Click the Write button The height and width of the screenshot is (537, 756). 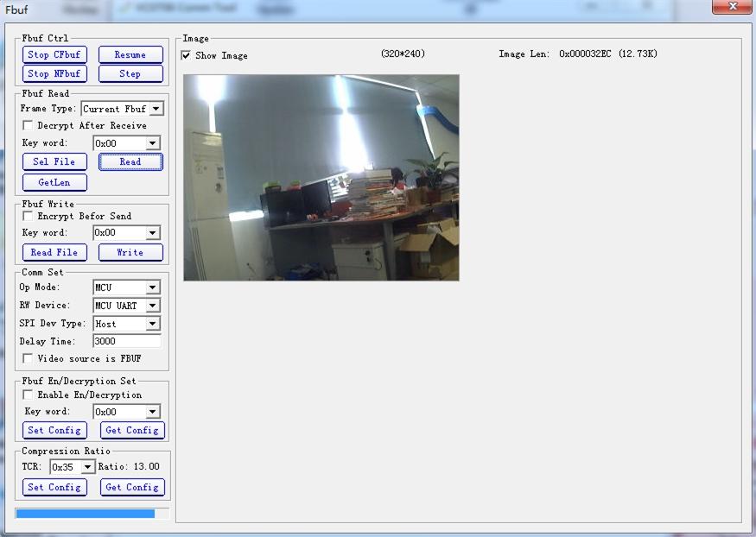point(130,252)
